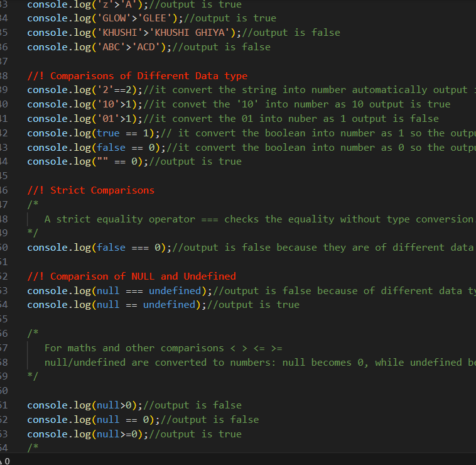Click the console.log('01'>1) statement
476x465 pixels.
click(x=85, y=119)
